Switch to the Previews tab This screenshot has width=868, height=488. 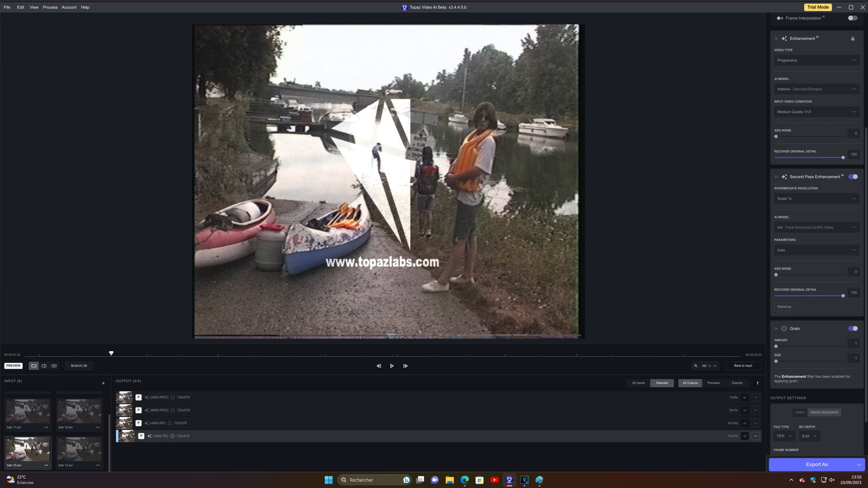point(713,383)
